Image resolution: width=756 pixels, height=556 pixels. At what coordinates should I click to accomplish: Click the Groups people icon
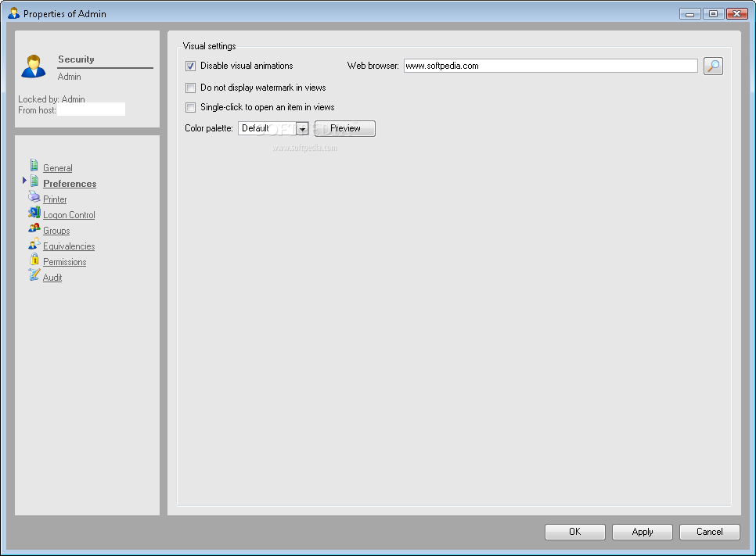34,228
